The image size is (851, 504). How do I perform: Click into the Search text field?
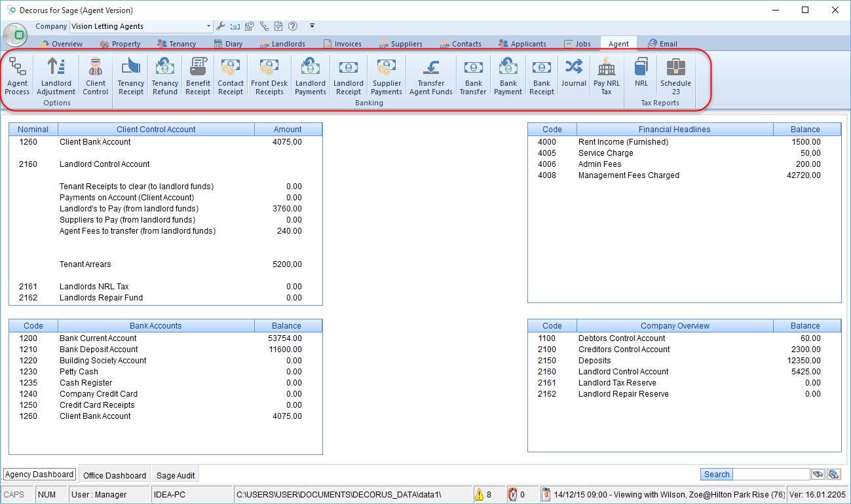click(771, 475)
